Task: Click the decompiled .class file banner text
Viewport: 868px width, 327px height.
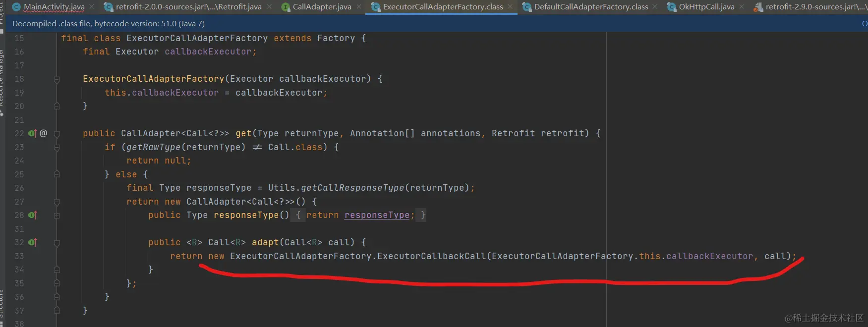Action: click(109, 23)
